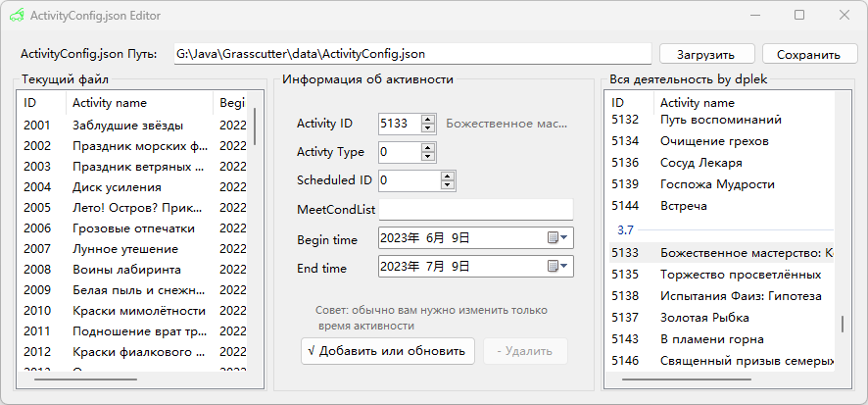Increase Activity ID with up arrow
The image size is (868, 405).
point(428,119)
